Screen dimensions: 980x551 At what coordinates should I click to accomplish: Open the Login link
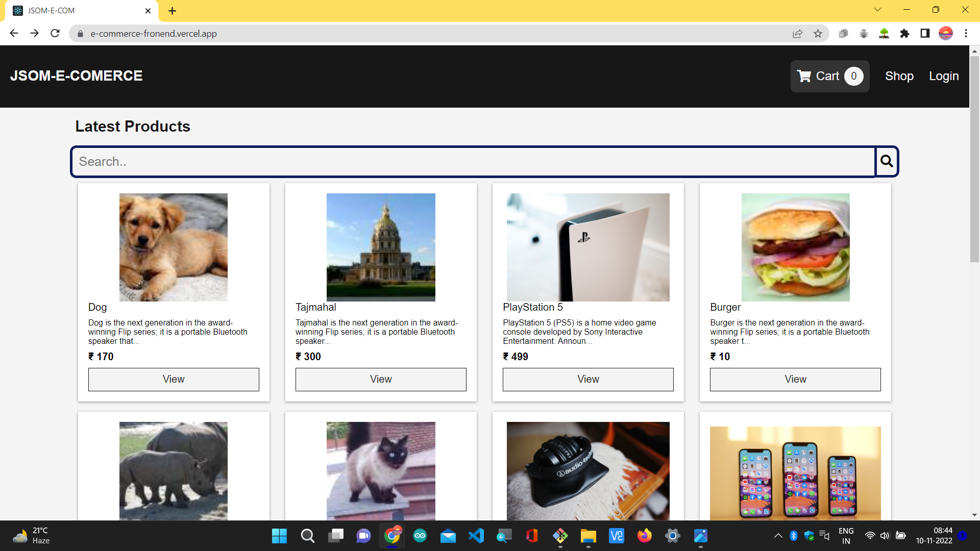pos(944,76)
